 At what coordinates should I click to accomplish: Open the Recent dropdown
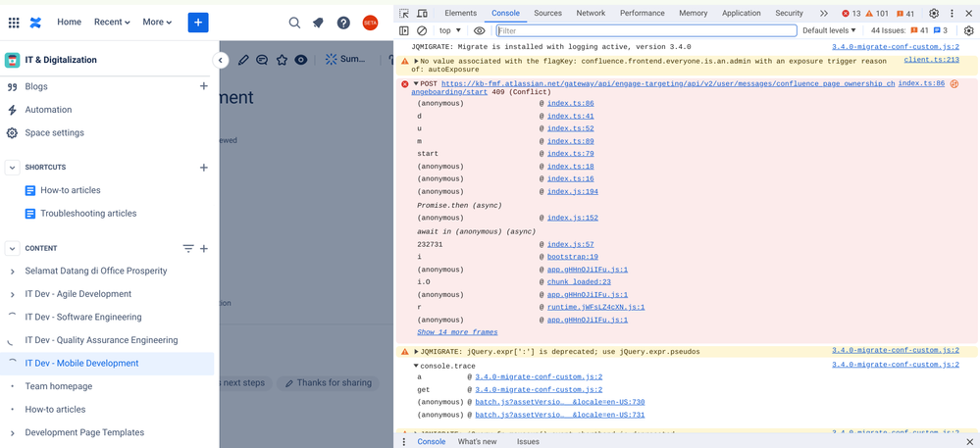tap(112, 22)
